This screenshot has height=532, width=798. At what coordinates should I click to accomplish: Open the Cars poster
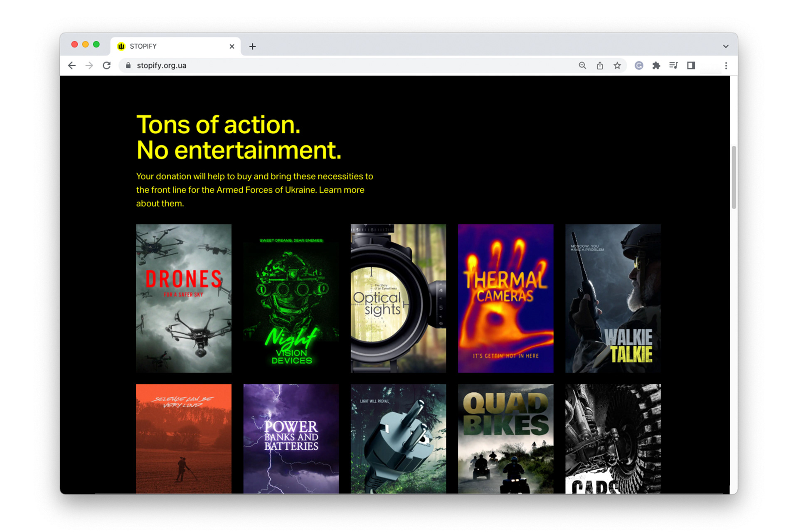pos(613,439)
